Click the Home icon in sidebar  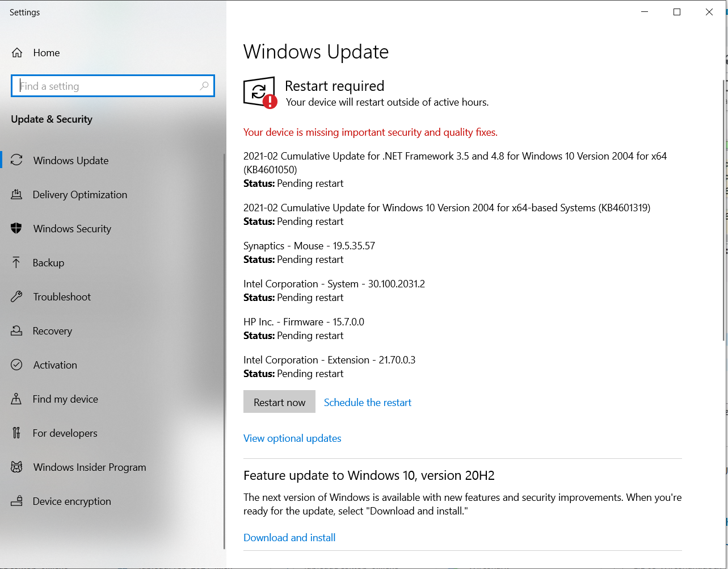17,53
